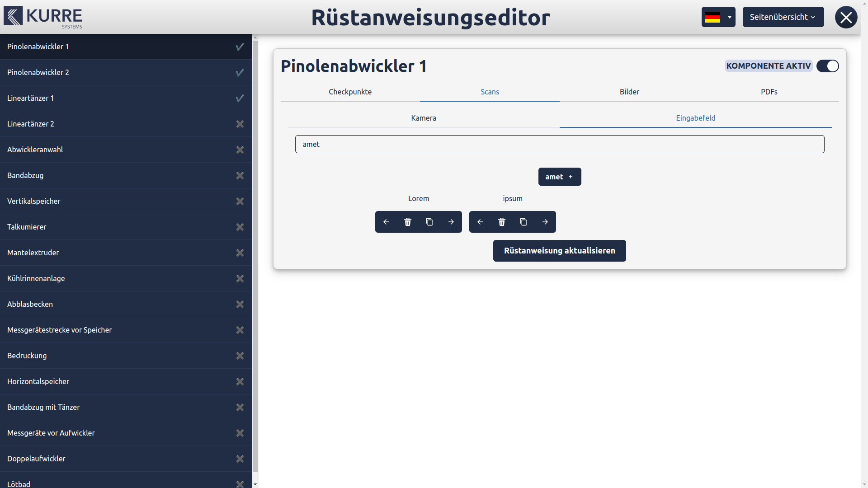Toggle the Lineartänzer 2 status X mark
The image size is (868, 488).
click(240, 124)
